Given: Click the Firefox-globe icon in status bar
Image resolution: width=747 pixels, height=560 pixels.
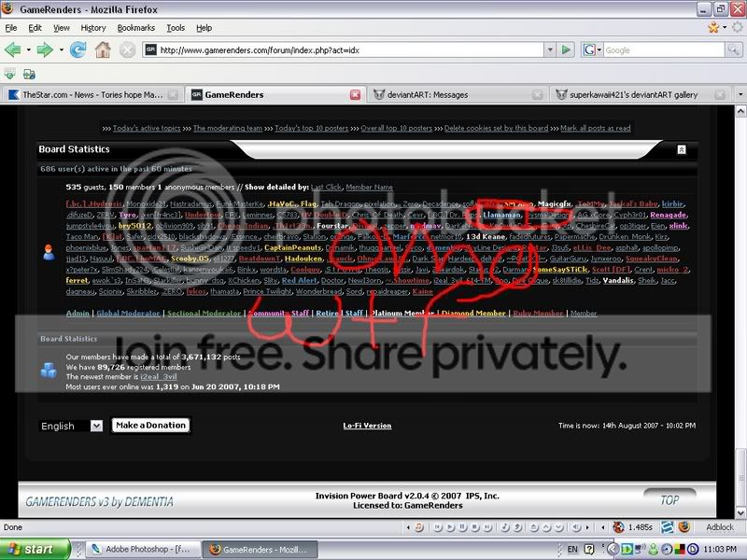Looking at the screenshot, I should coord(684,526).
